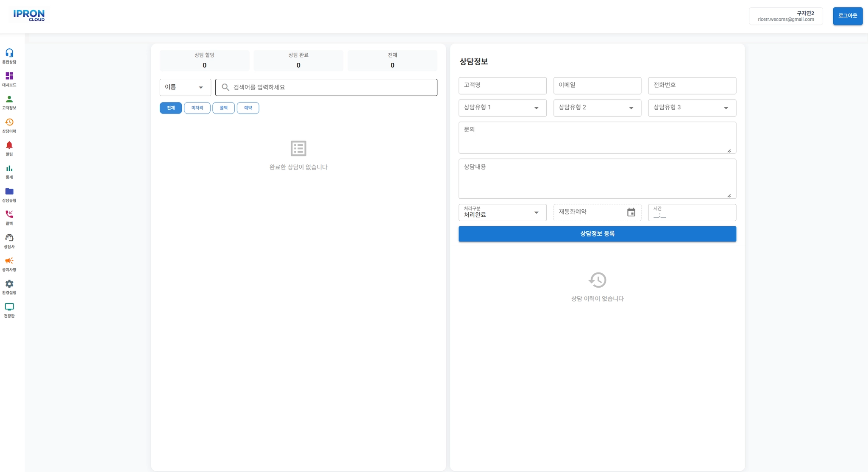This screenshot has height=472, width=868.
Task: Open the 처리구분 dropdown
Action: click(x=502, y=212)
